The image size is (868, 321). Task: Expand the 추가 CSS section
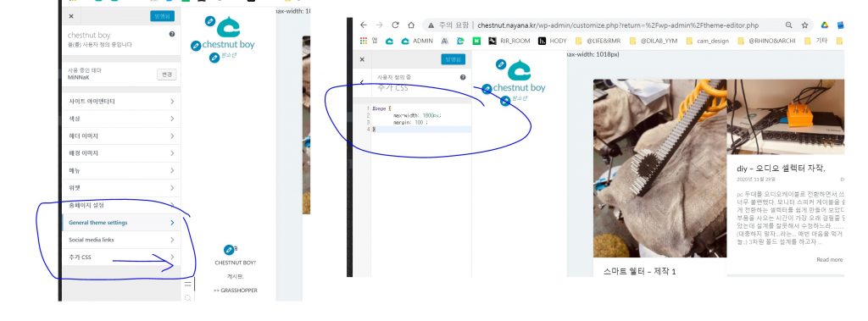click(x=120, y=257)
